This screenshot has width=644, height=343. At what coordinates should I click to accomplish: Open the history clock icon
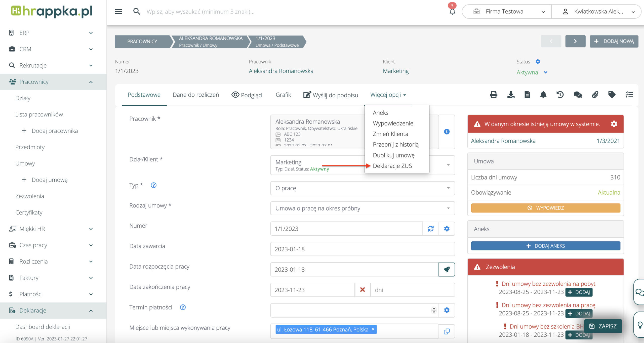(x=560, y=95)
